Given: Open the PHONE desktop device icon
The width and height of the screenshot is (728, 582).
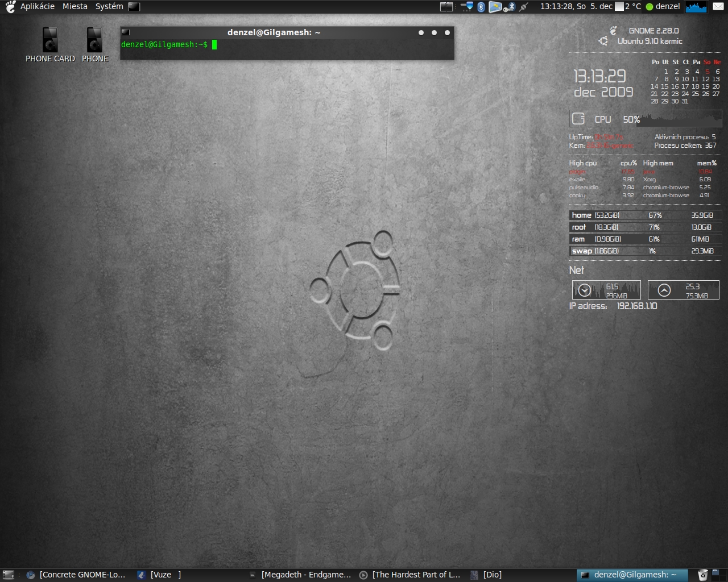Looking at the screenshot, I should pyautogui.click(x=95, y=45).
